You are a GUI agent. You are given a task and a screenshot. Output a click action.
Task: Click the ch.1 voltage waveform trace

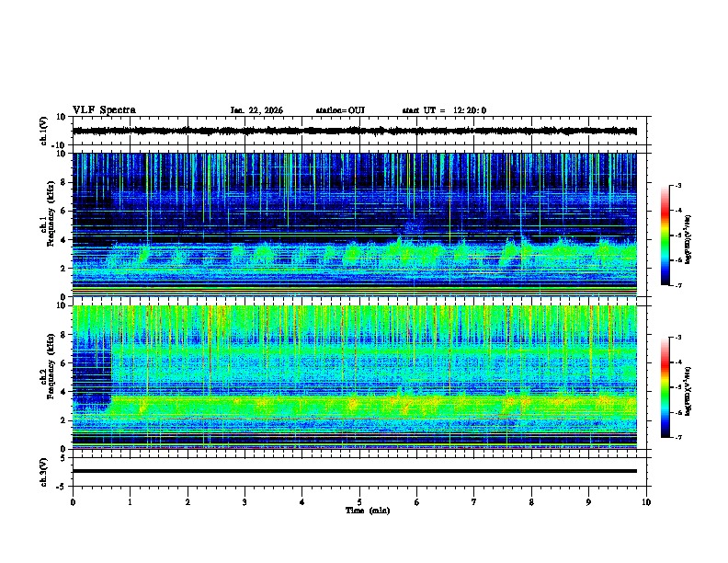pyautogui.click(x=355, y=131)
